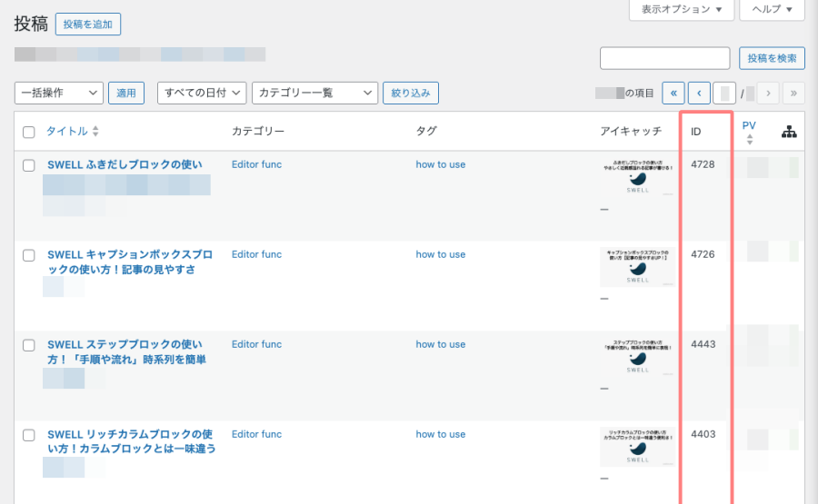Sort by title using sort arrows
Screen dimensions: 818x504
[95, 132]
